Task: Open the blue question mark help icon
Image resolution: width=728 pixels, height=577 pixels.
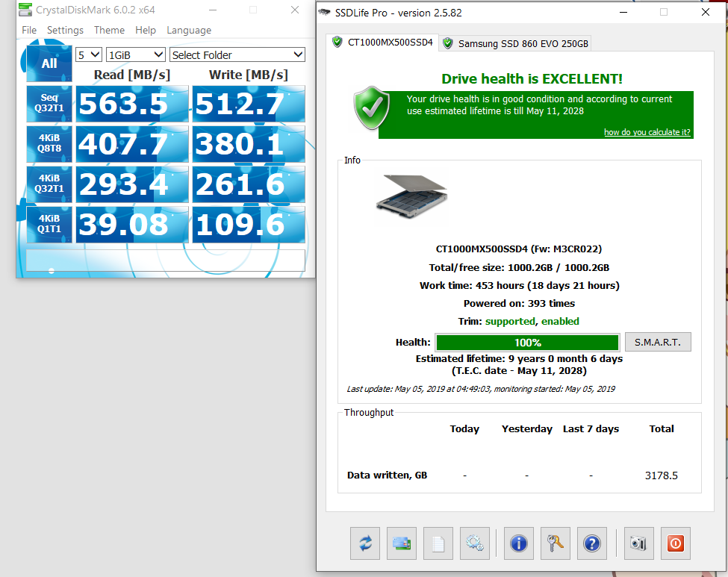Action: [x=592, y=543]
